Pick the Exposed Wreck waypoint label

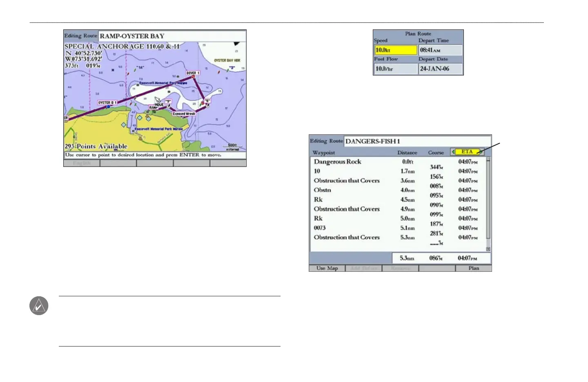(184, 114)
